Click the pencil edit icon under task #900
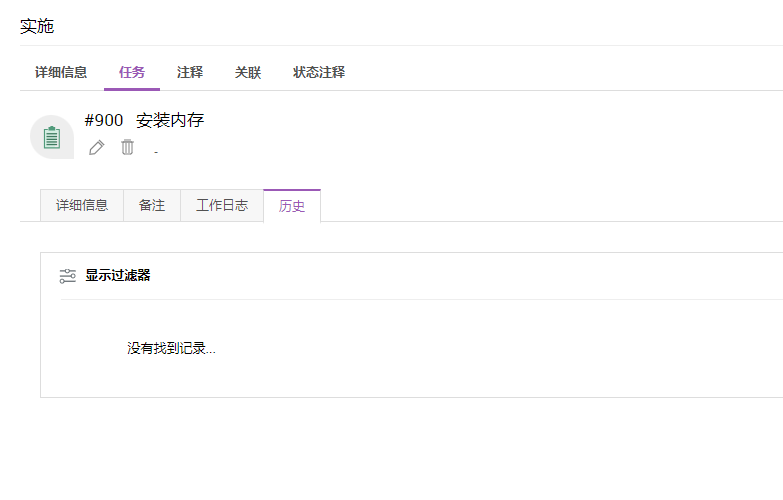This screenshot has height=500, width=783. tap(96, 148)
